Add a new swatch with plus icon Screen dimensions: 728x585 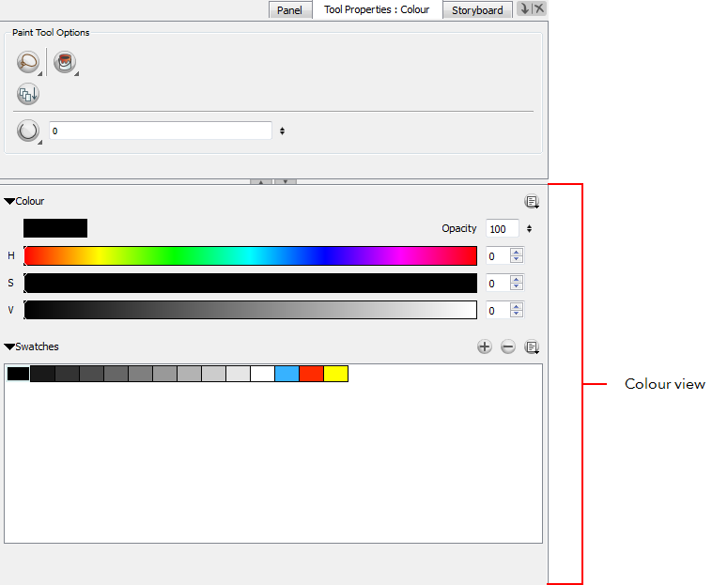485,346
